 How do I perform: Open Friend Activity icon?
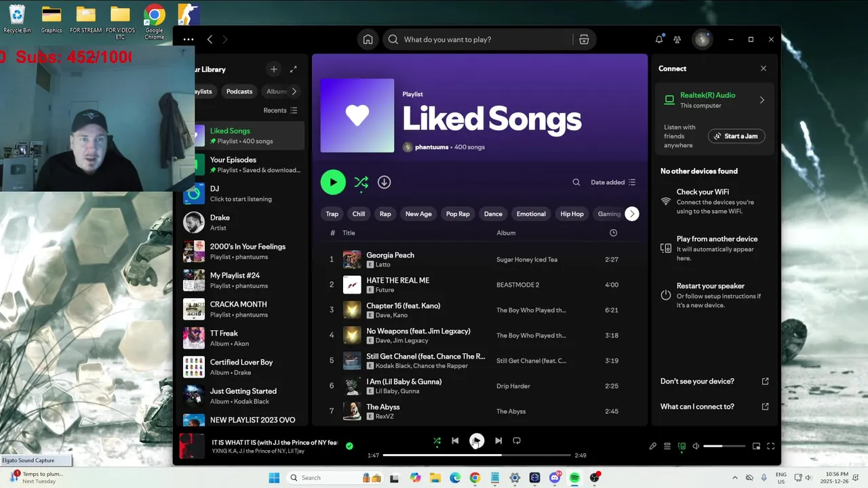[677, 39]
